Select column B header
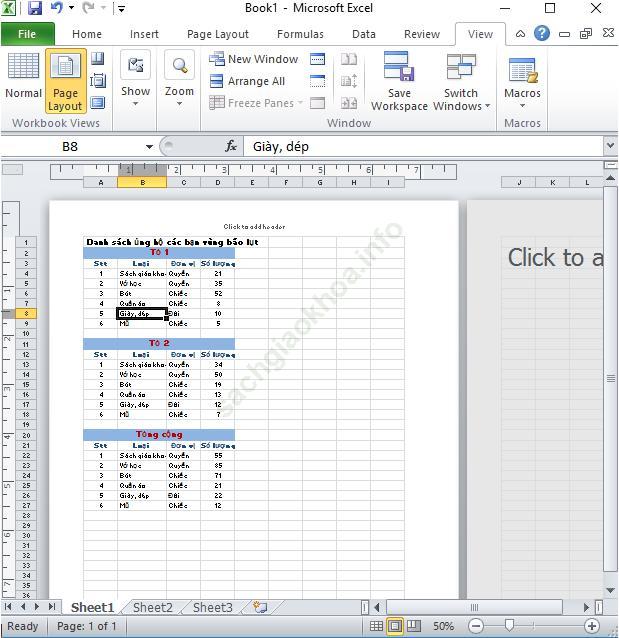Screen dimensions: 619x638 pyautogui.click(x=142, y=183)
